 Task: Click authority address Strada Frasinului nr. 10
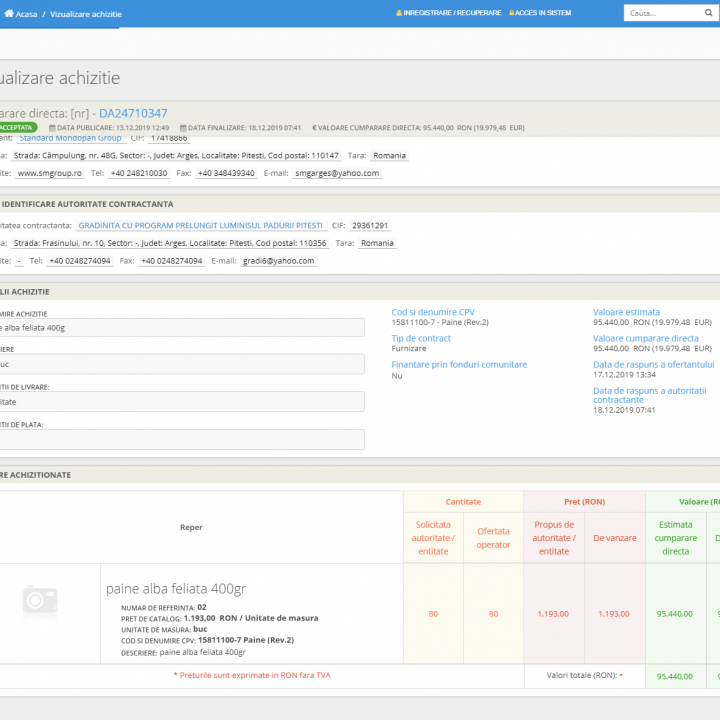tap(170, 243)
